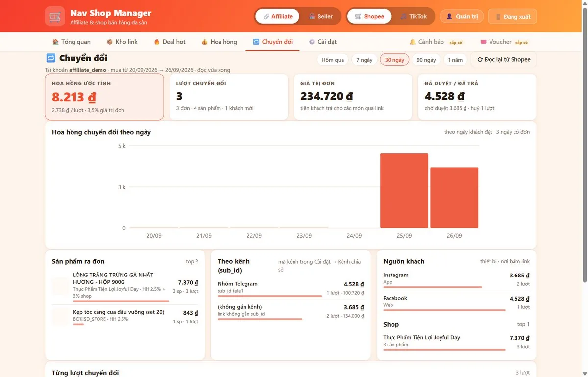588x377 pixels.
Task: Click the Hoa hồng ước tính card
Action: [104, 97]
